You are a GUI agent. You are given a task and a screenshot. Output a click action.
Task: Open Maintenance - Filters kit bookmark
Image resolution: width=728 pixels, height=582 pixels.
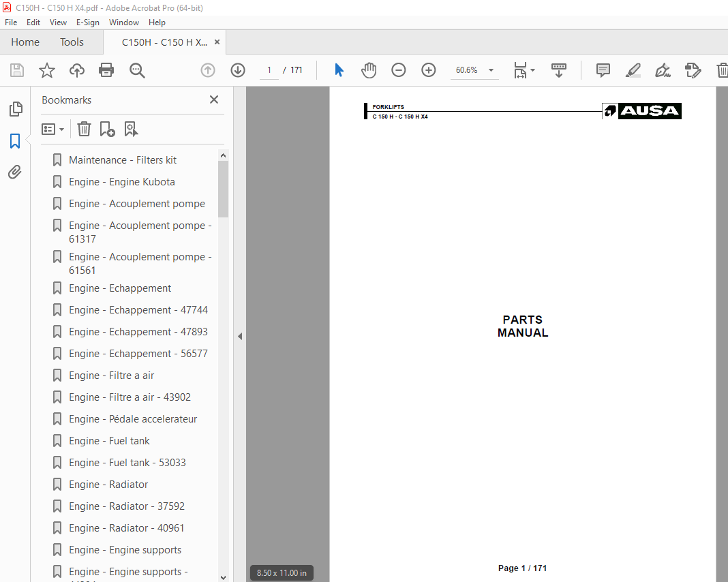123,160
